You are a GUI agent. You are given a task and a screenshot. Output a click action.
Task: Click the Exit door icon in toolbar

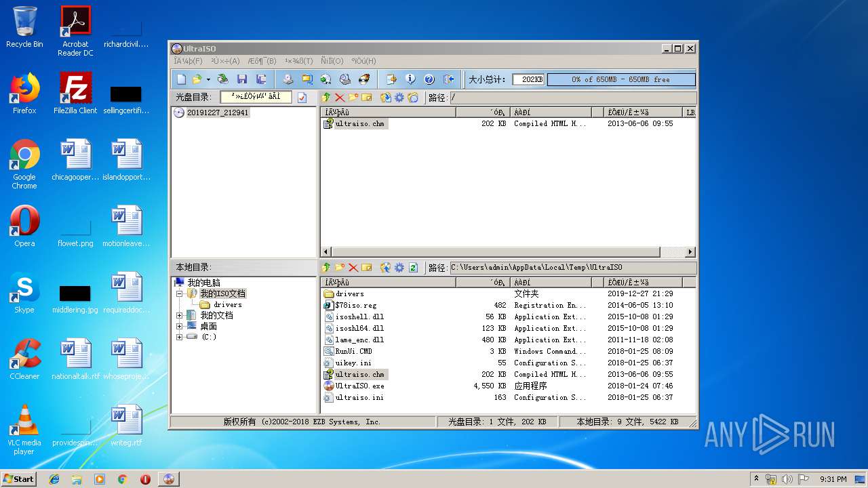[448, 79]
